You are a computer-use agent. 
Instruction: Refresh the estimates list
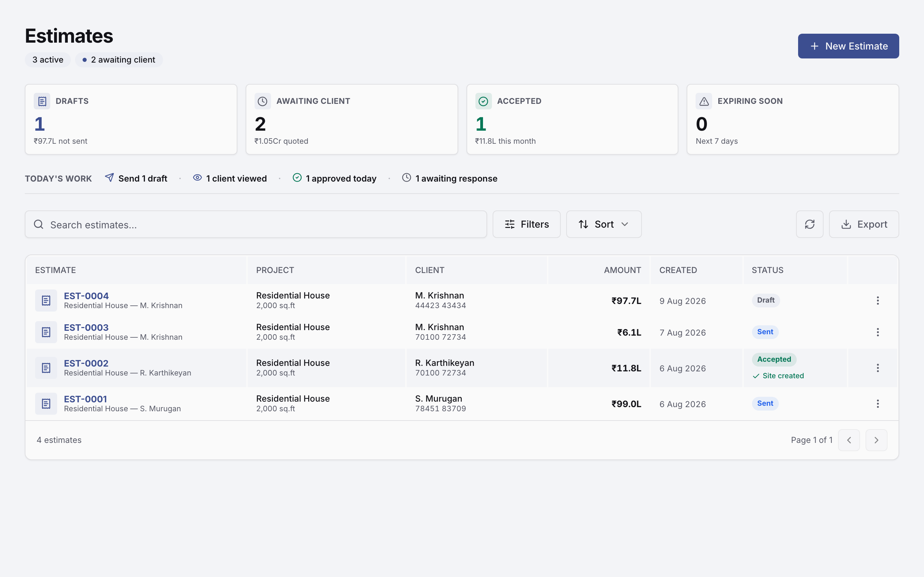[x=809, y=225]
